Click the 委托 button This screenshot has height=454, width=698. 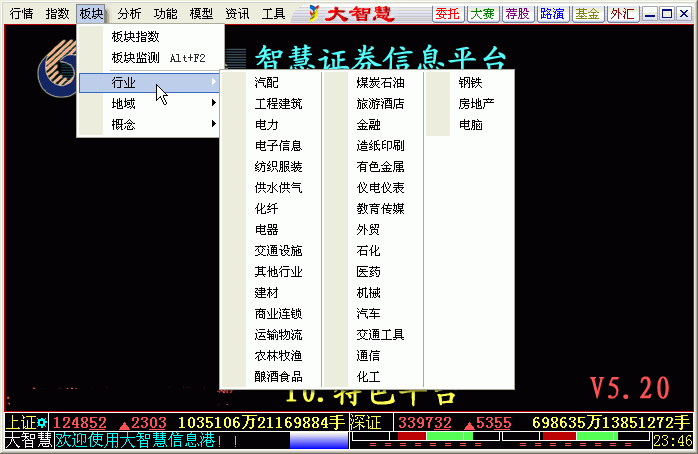pyautogui.click(x=448, y=14)
